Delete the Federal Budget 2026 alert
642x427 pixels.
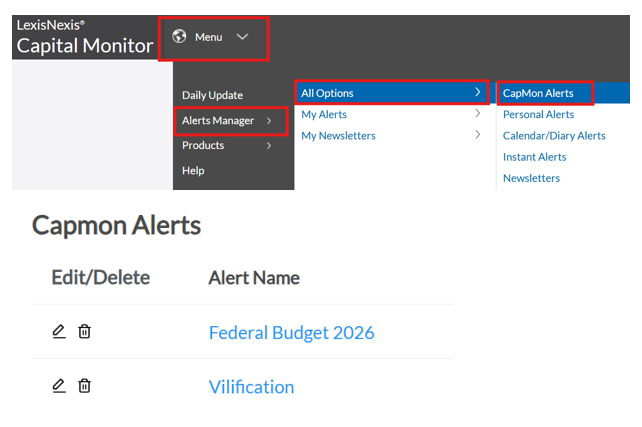pos(84,331)
